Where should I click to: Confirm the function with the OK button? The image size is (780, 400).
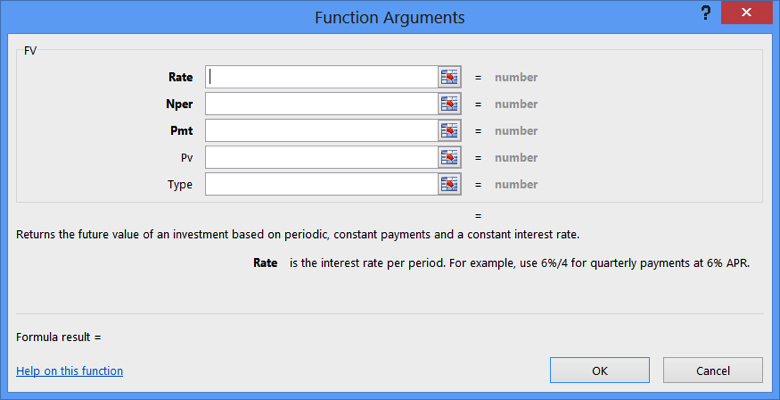point(599,370)
